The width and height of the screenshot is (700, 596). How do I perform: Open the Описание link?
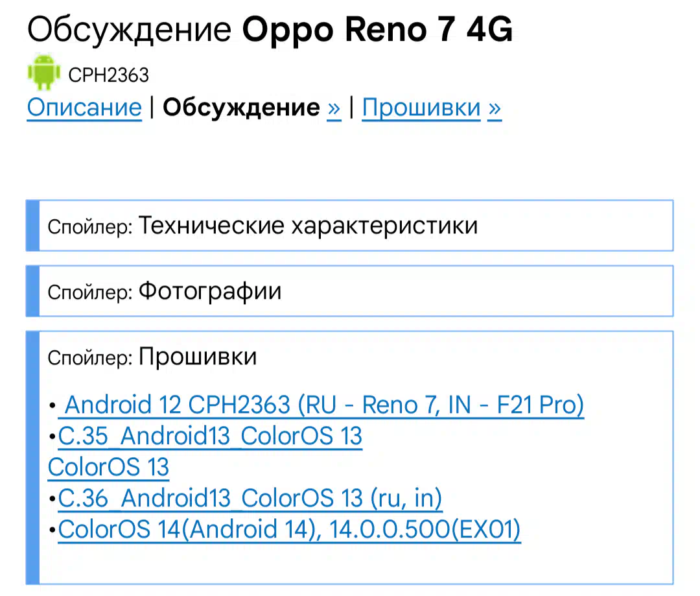[x=84, y=108]
